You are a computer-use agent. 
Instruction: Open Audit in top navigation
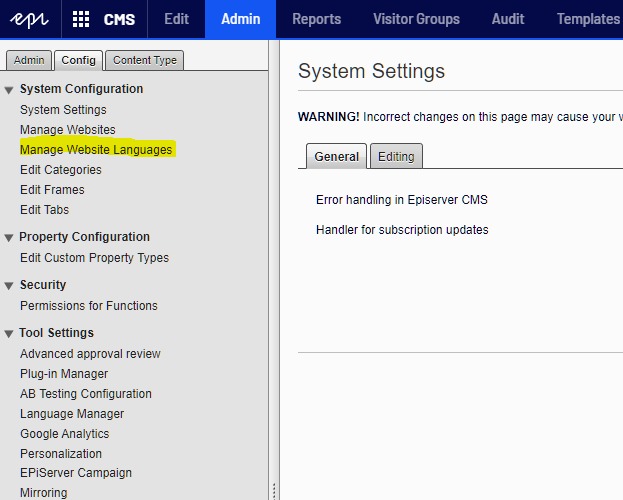pyautogui.click(x=508, y=19)
